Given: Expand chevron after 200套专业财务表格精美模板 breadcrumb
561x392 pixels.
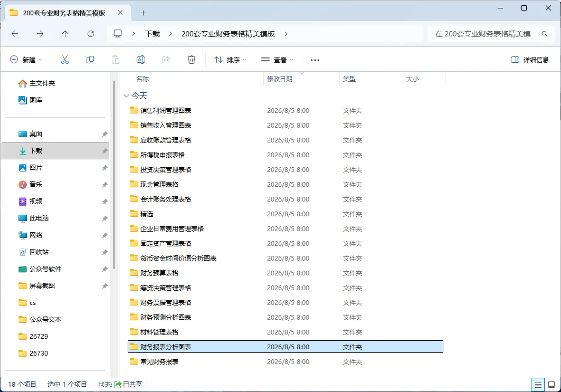Looking at the screenshot, I should 286,34.
